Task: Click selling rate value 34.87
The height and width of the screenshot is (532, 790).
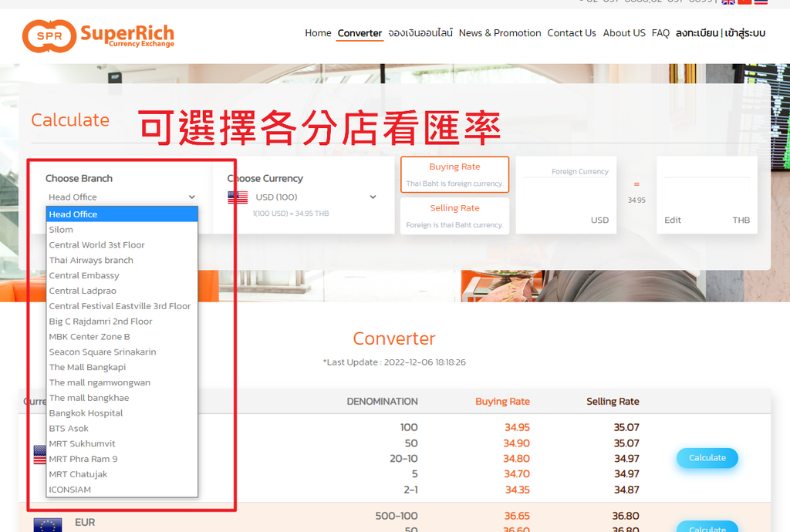Action: [x=626, y=490]
